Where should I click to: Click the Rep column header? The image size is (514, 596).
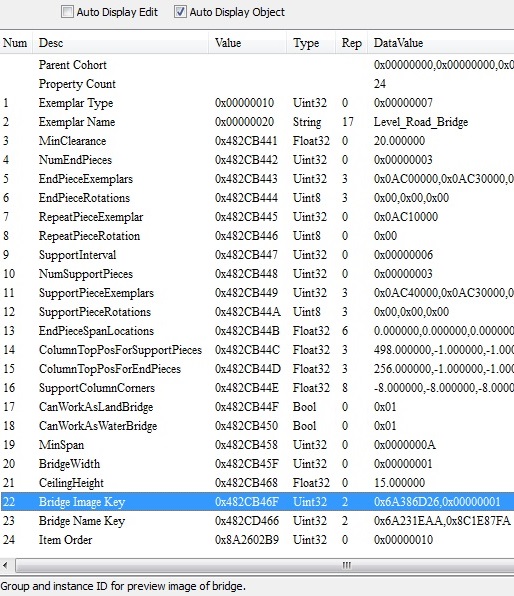click(352, 43)
